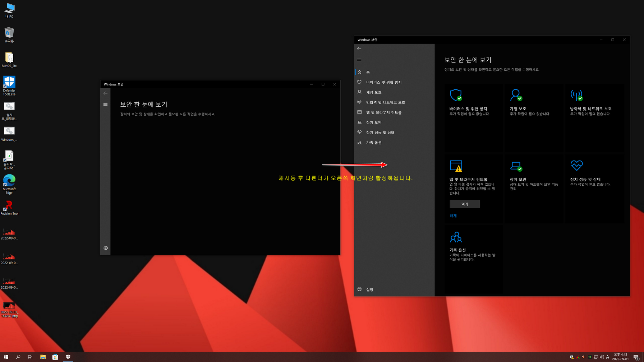The width and height of the screenshot is (644, 362).
Task: Click the 홈 item in the sidebar
Action: [x=394, y=72]
